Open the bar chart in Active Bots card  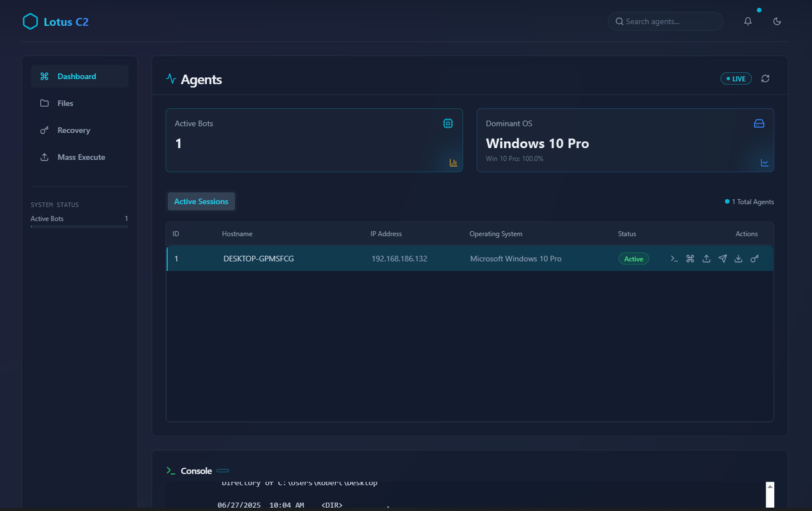pos(453,163)
